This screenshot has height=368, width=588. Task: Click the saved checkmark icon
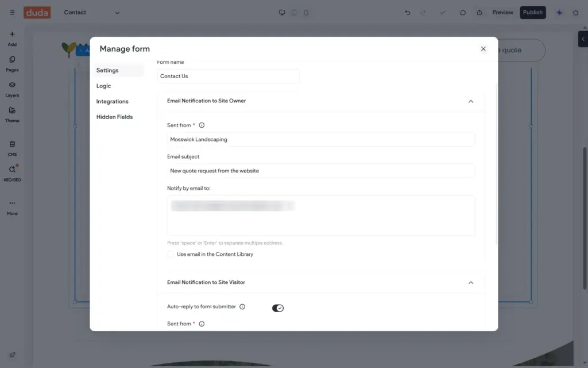443,13
